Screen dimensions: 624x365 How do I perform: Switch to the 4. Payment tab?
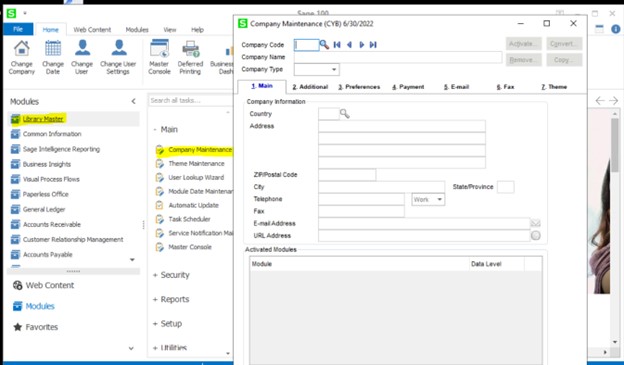pos(408,87)
